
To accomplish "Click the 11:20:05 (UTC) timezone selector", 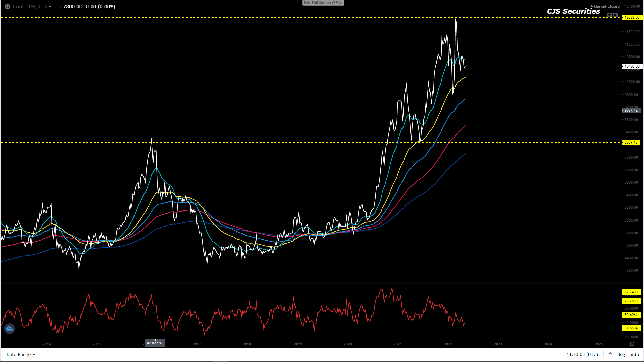I will (x=582, y=354).
